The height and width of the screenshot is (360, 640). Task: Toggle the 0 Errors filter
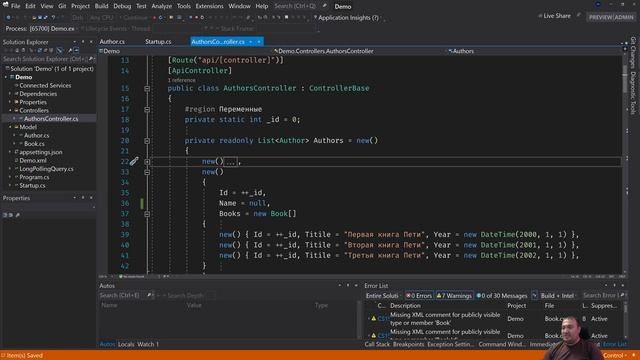(x=418, y=296)
